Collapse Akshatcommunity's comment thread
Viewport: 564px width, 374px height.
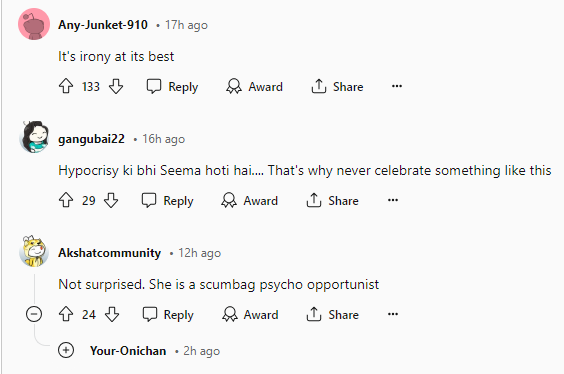click(34, 314)
